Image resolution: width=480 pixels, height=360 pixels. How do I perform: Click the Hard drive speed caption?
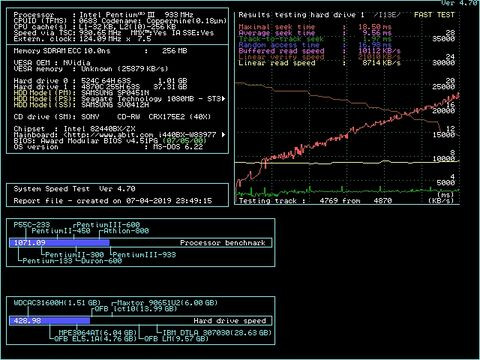(230, 321)
